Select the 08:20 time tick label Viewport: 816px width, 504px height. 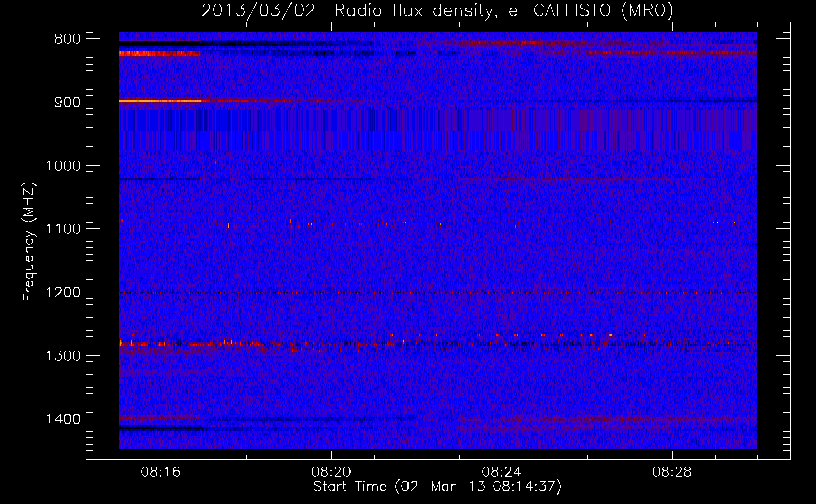[331, 472]
